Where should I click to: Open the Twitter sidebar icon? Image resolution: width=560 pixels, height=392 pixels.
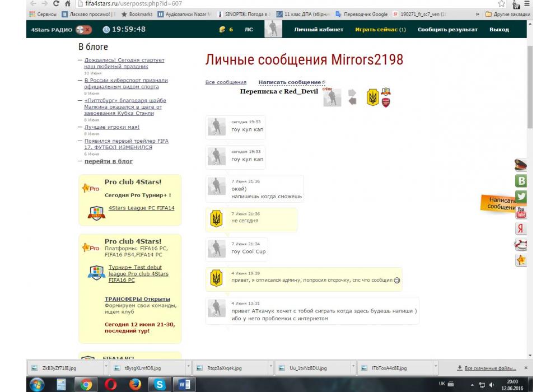[521, 197]
